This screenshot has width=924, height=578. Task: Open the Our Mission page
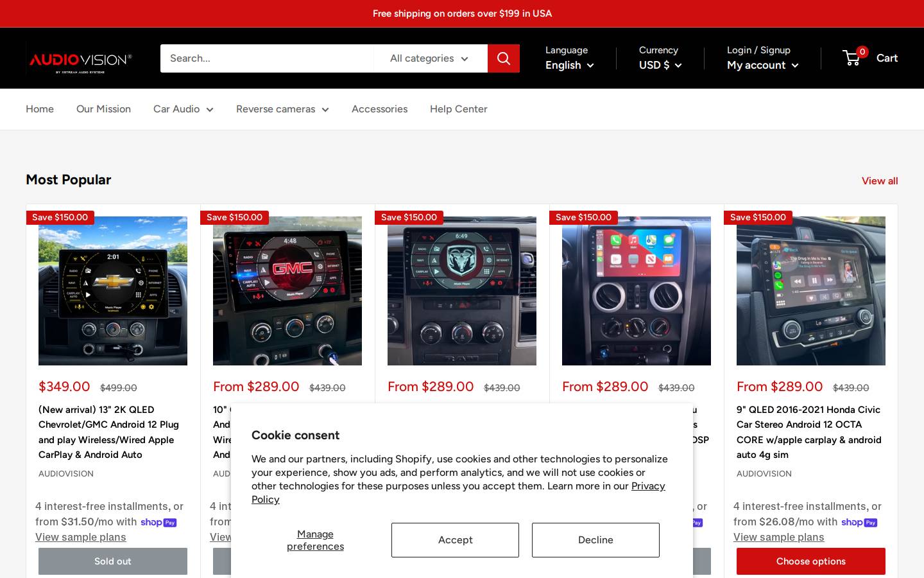pos(103,109)
